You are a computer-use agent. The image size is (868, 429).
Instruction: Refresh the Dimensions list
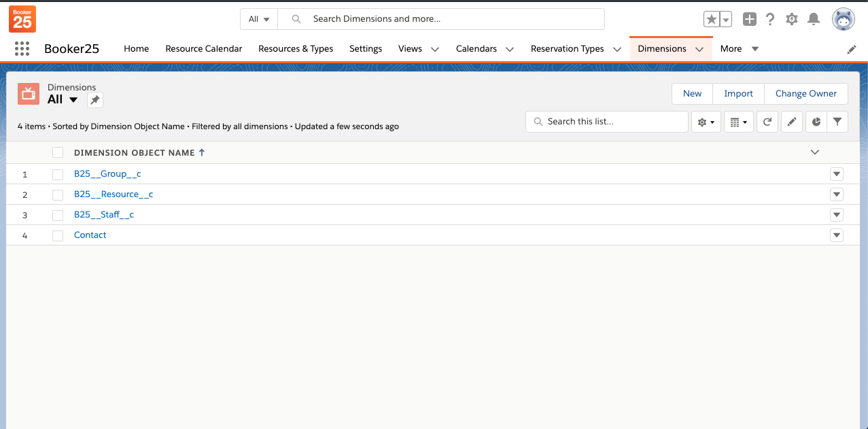(767, 122)
